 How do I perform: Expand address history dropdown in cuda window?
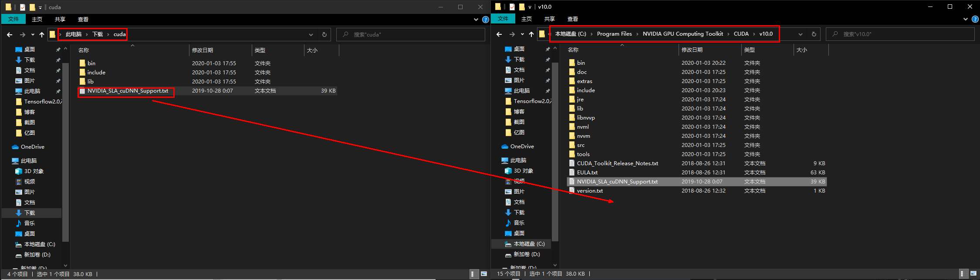pos(311,34)
